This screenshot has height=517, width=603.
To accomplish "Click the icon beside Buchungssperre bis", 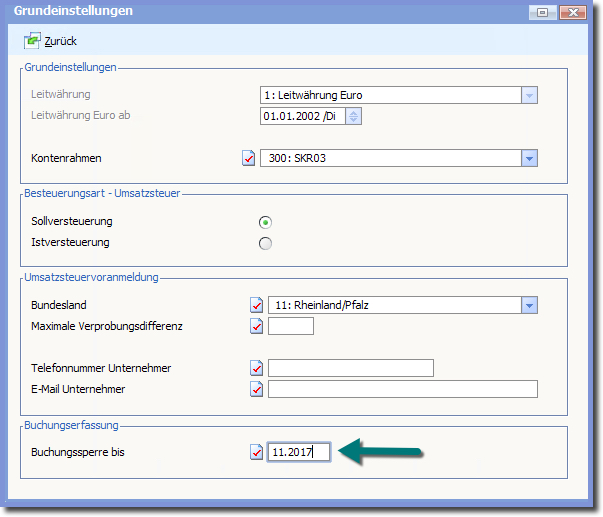I will pos(257,452).
